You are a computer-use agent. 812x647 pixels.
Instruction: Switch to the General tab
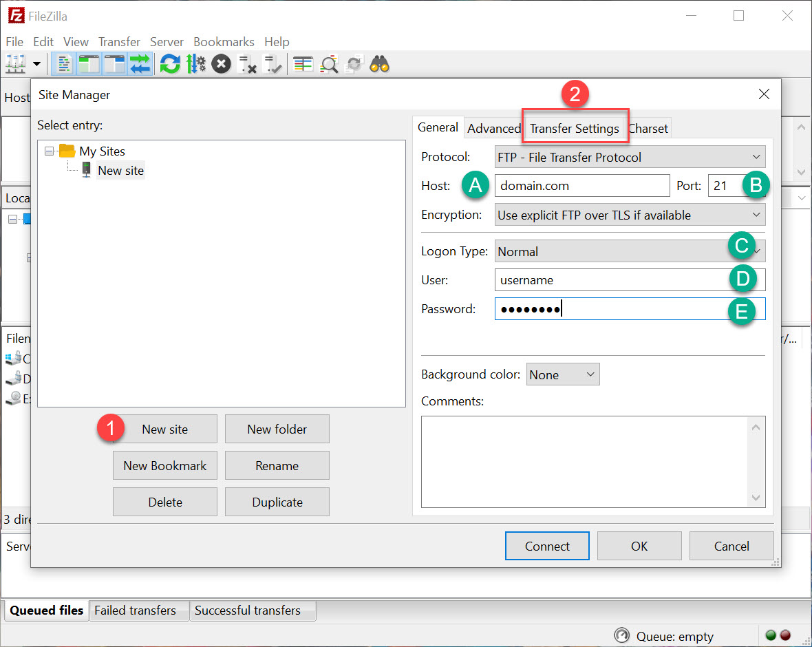pyautogui.click(x=438, y=127)
